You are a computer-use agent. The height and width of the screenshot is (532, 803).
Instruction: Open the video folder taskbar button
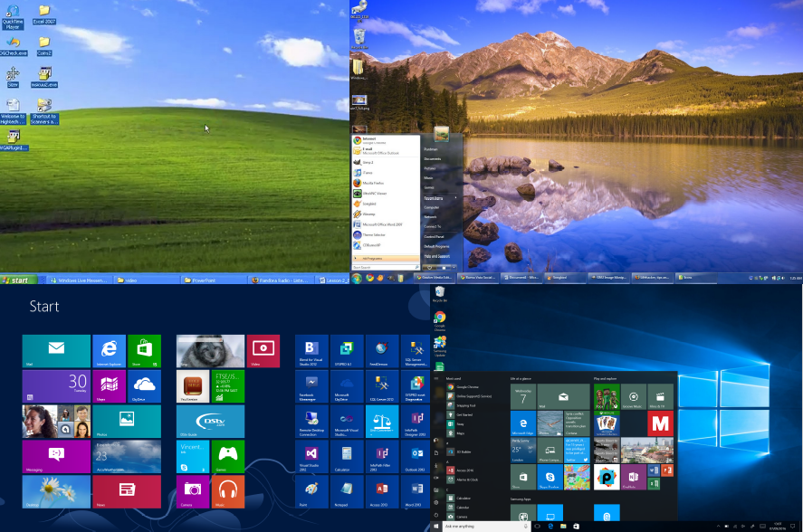tap(147, 280)
